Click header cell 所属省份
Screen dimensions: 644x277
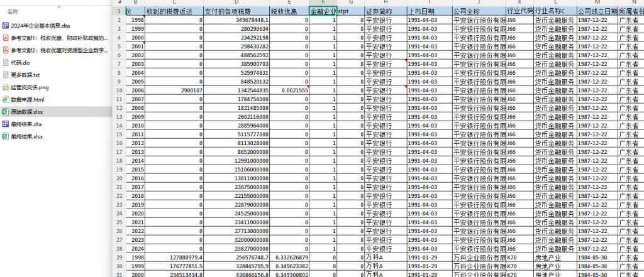(x=631, y=11)
